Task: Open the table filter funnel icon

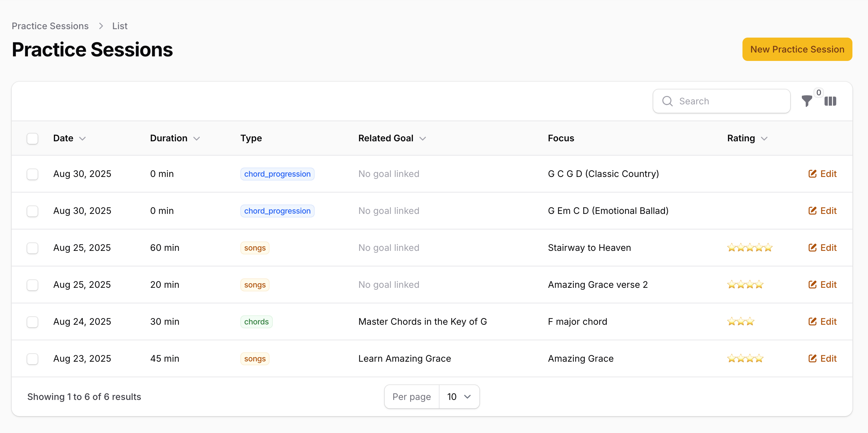Action: (807, 101)
